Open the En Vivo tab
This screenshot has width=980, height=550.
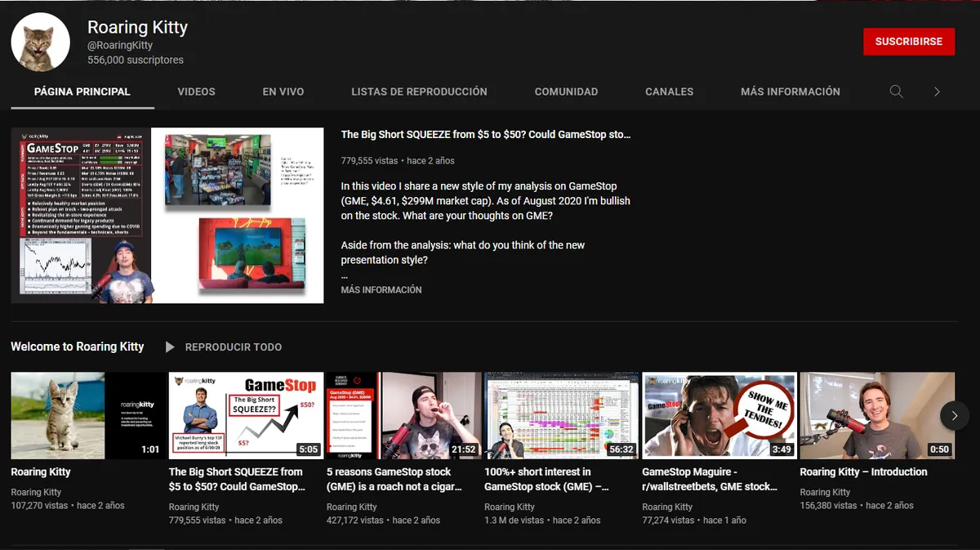pos(283,92)
